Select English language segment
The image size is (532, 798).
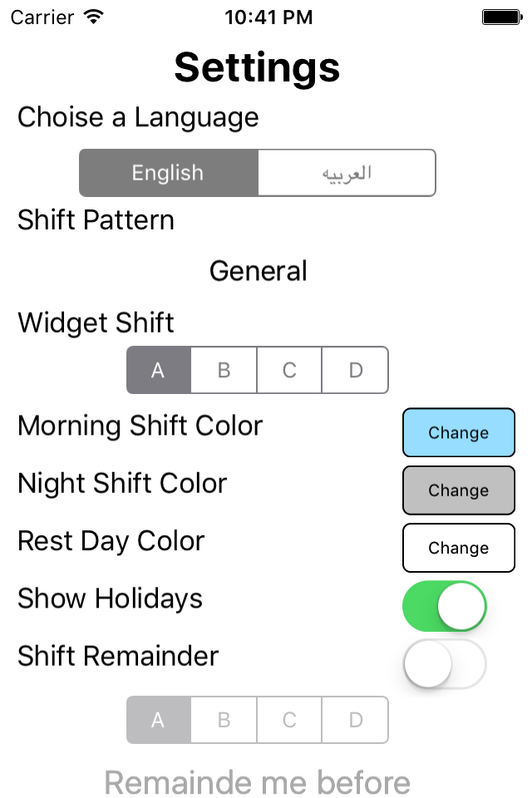(169, 173)
